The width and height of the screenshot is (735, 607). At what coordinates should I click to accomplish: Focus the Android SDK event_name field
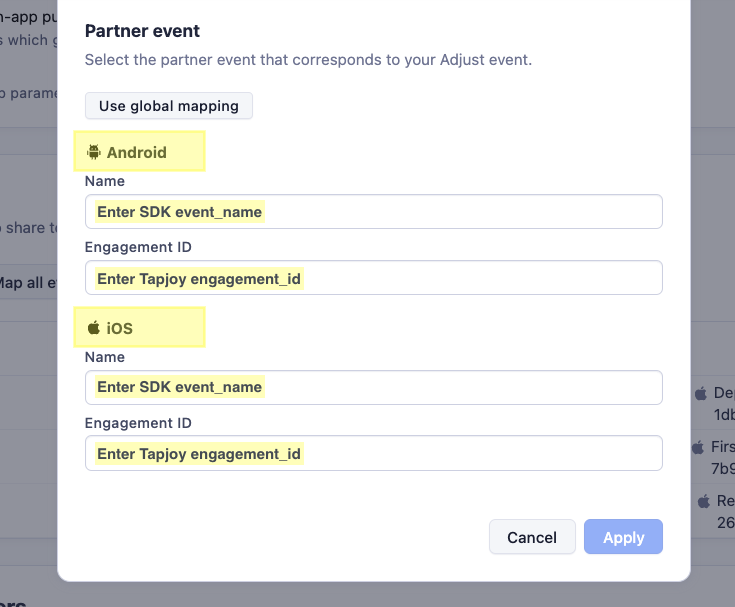pos(374,212)
